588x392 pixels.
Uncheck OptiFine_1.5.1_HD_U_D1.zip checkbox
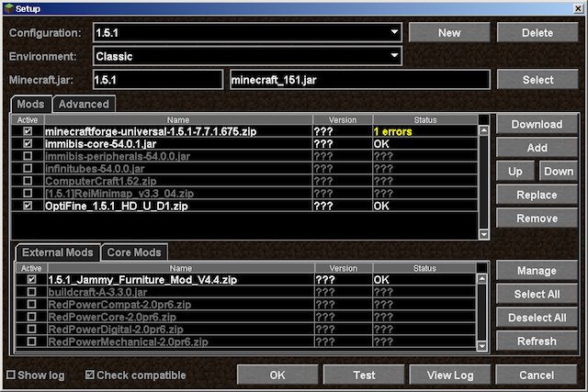(x=28, y=206)
